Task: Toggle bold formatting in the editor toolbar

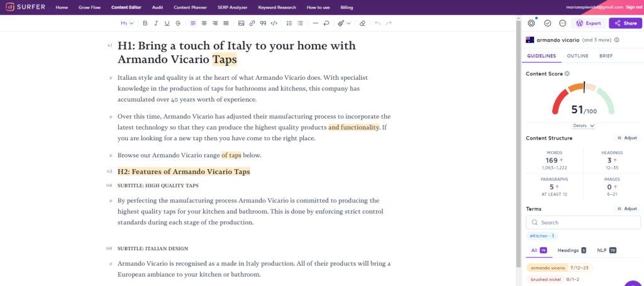Action: (145, 23)
